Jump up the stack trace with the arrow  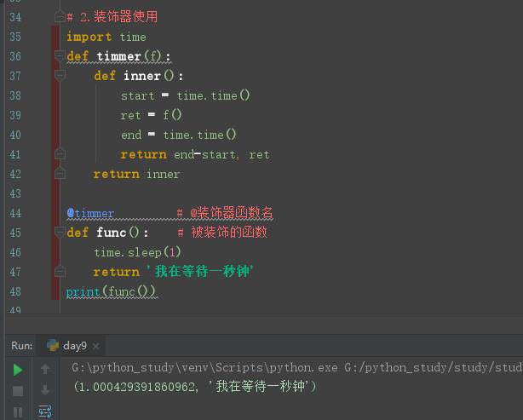coord(45,369)
